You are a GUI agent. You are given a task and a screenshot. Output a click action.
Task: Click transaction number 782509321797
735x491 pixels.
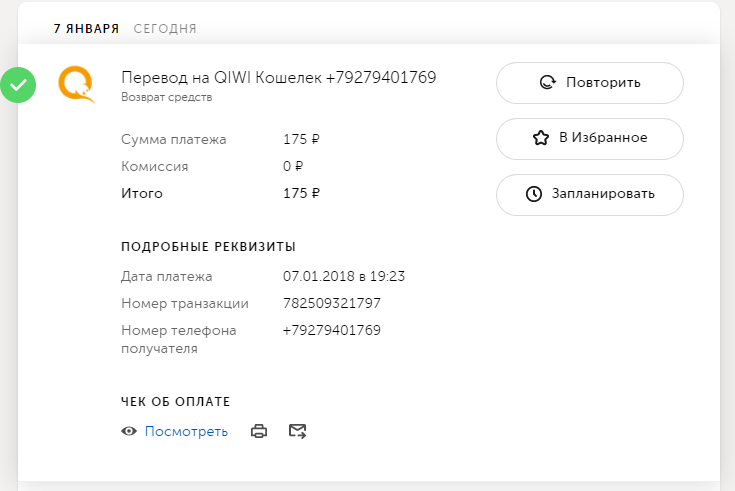click(x=332, y=303)
